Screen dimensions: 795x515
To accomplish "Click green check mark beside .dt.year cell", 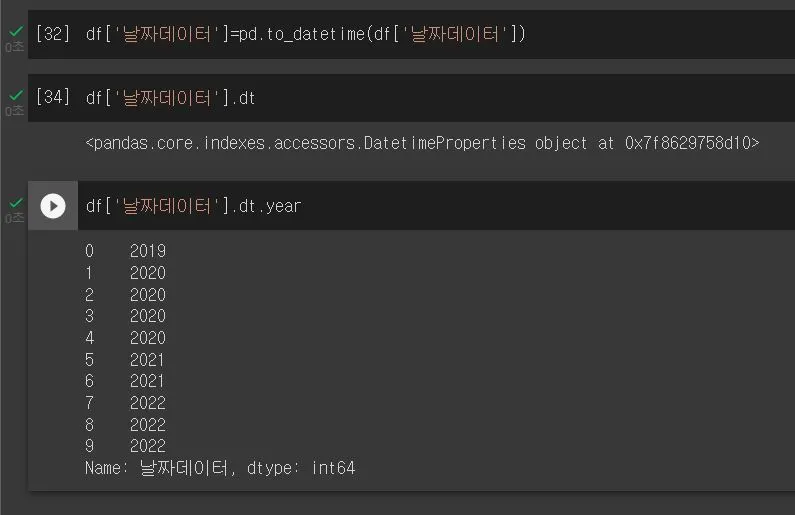I will [16, 203].
